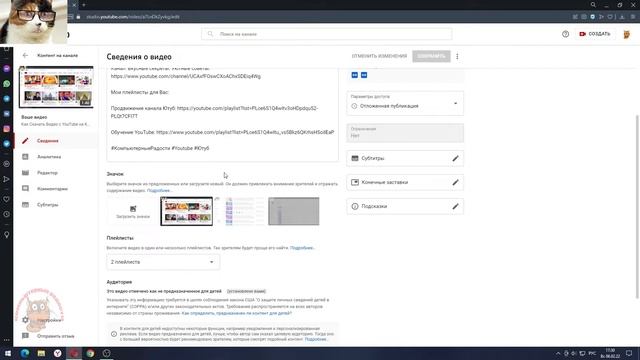Image resolution: width=640 pixels, height=360 pixels.
Task: Open the channel avatar account menu
Action: [627, 34]
